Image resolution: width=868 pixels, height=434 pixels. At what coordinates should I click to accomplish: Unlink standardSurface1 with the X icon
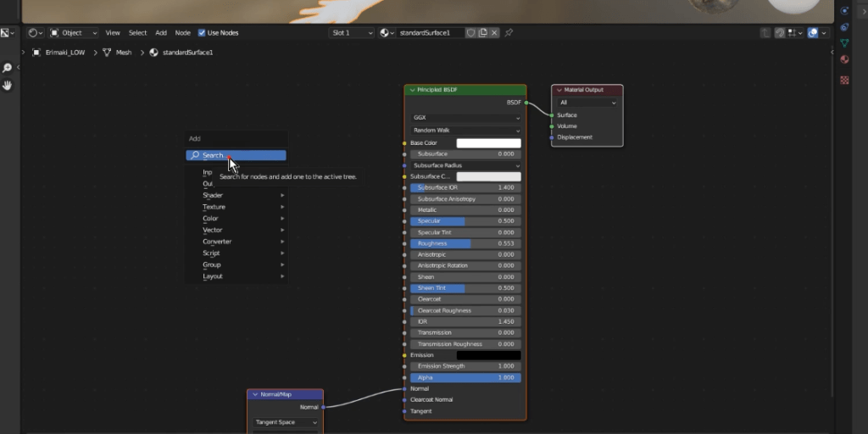pos(495,33)
